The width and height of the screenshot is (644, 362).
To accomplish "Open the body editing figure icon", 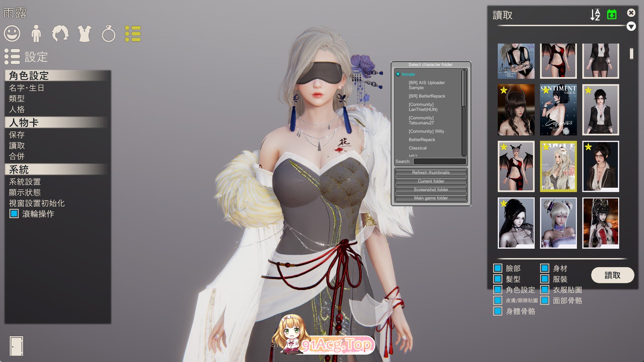I will 36,34.
